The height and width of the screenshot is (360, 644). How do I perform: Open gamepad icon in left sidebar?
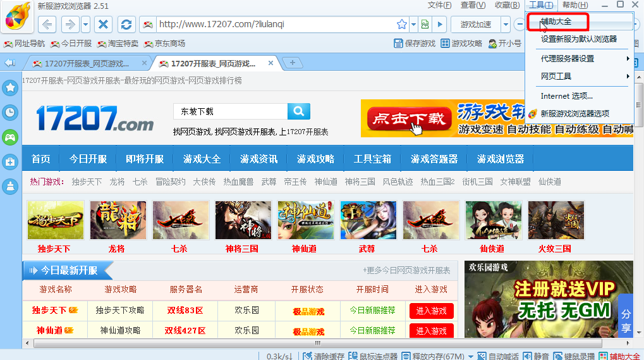pyautogui.click(x=10, y=137)
